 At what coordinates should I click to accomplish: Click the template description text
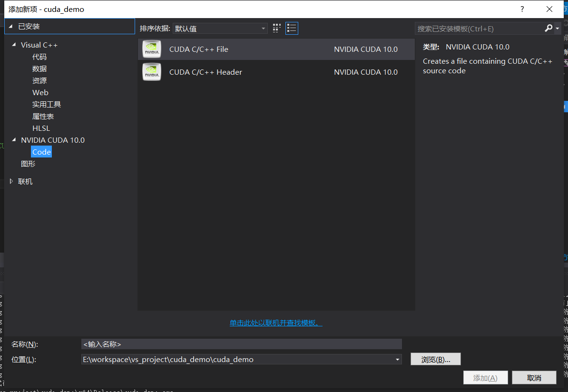[x=487, y=66]
